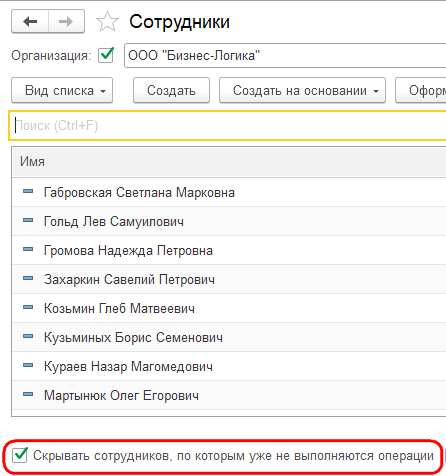
Task: Select employee Козьмин Глеб Матвеевич
Action: coord(229,308)
